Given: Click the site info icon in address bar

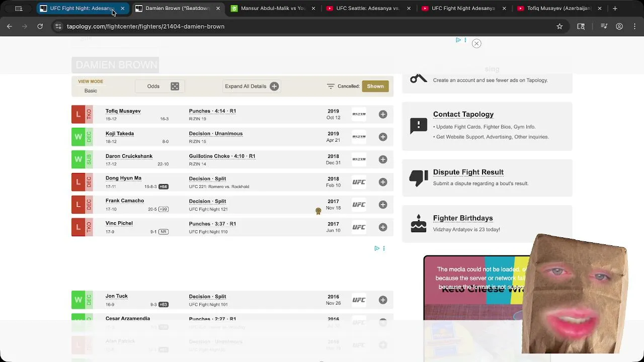Looking at the screenshot, I should 58,26.
